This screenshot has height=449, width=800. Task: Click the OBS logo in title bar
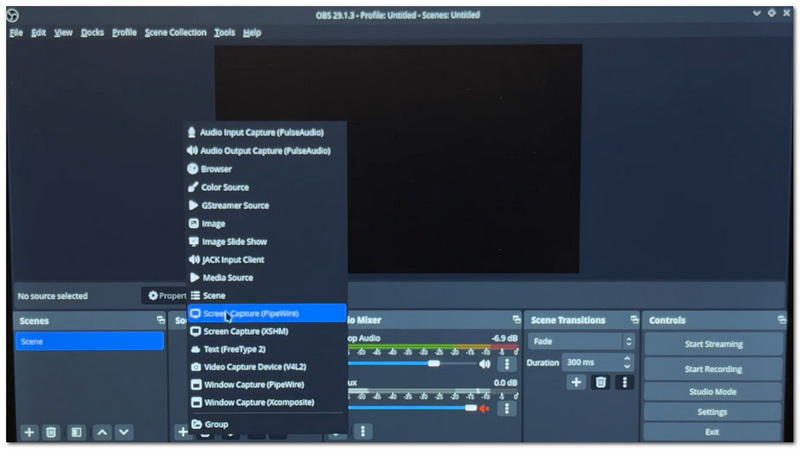point(13,15)
